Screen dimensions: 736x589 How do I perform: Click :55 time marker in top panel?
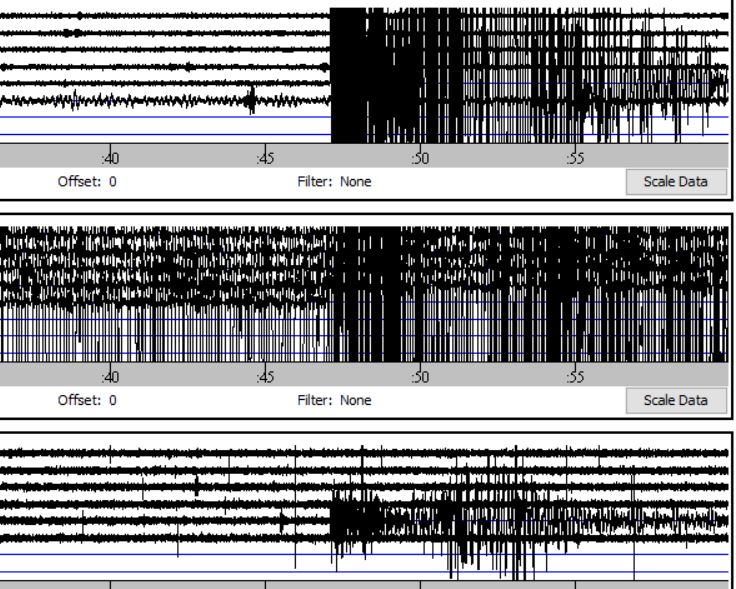575,159
